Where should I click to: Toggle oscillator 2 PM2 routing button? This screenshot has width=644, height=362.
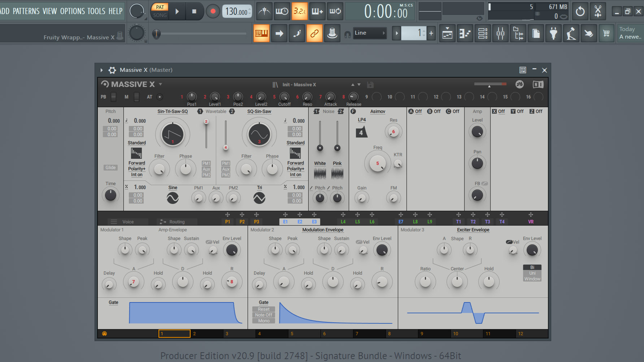226,175
